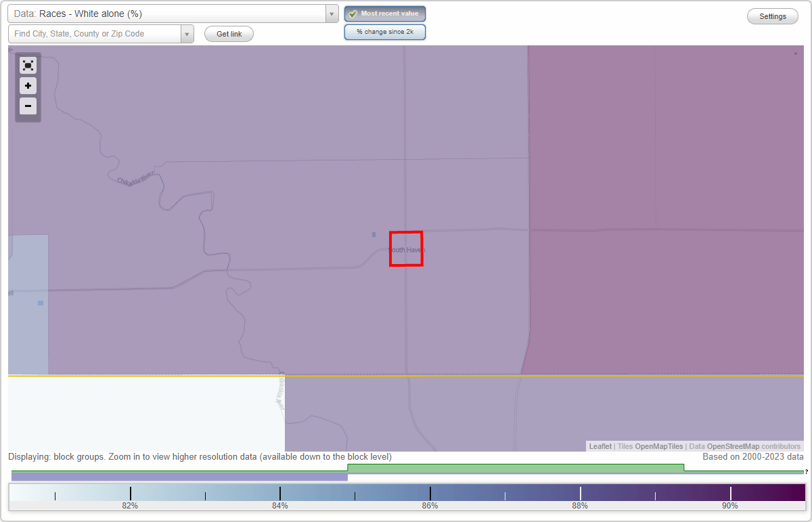This screenshot has height=522, width=812.
Task: Expand the location search dropdown arrow
Action: pos(187,34)
